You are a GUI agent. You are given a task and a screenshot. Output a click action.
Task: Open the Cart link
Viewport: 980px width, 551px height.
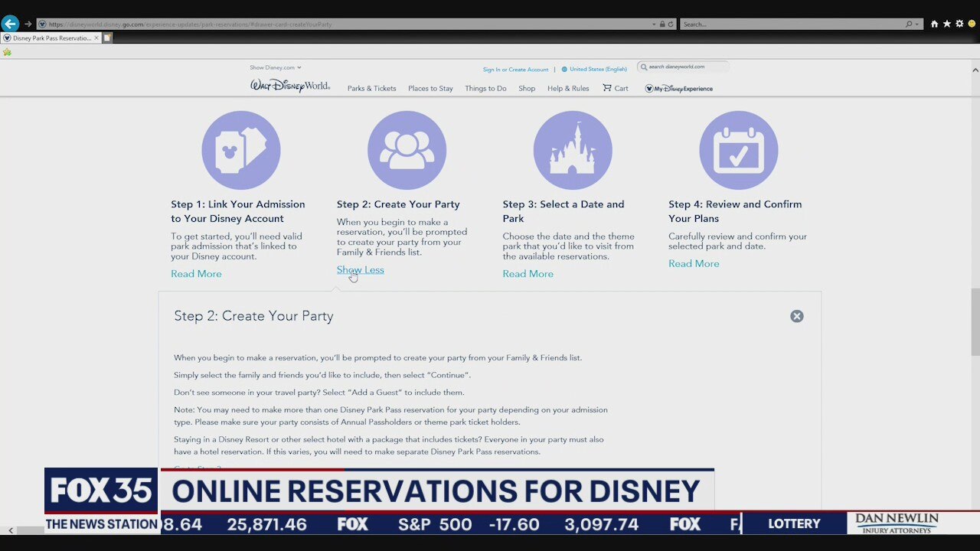click(x=616, y=89)
